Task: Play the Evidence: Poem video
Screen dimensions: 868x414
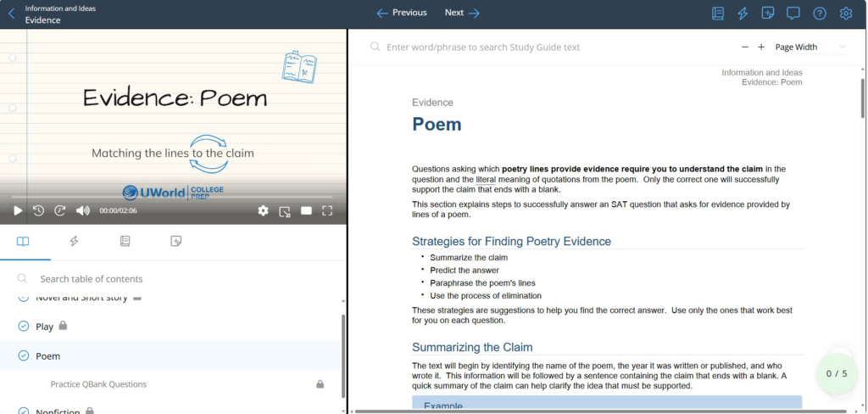Action: click(18, 210)
